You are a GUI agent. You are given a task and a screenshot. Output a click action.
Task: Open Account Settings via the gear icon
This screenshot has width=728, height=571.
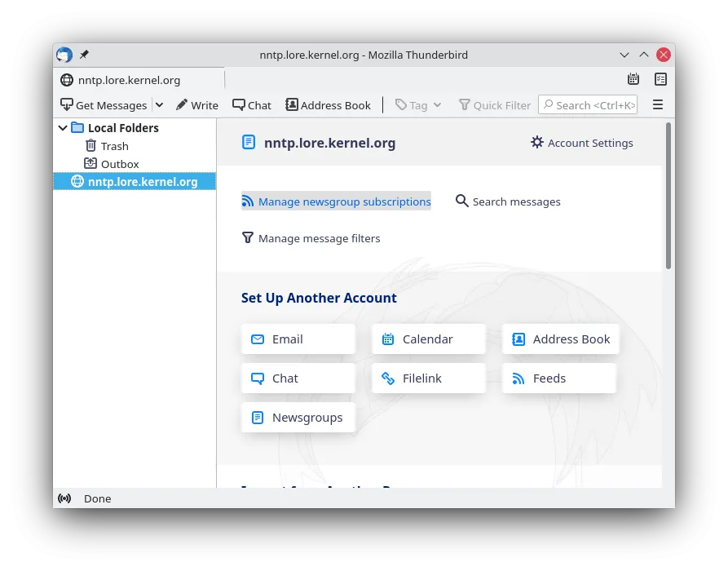click(537, 143)
